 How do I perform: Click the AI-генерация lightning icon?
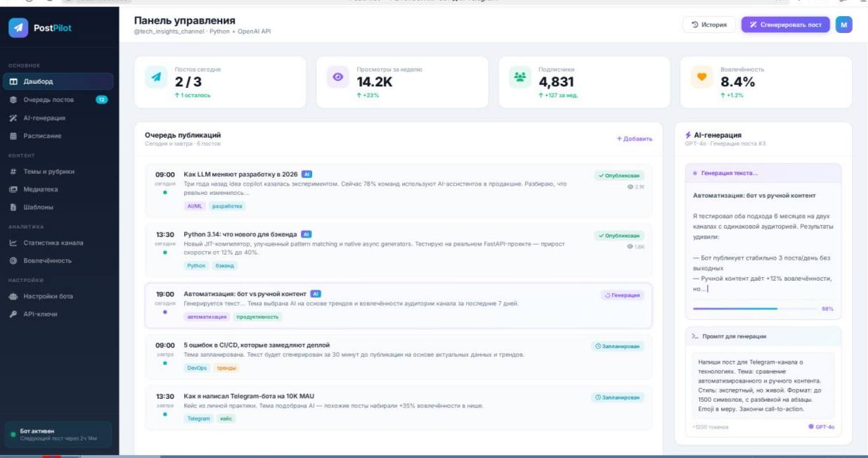(x=13, y=116)
